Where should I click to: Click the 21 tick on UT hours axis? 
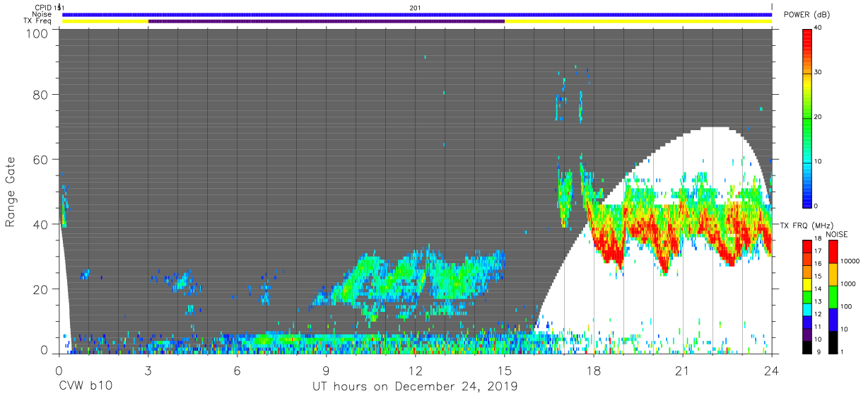point(683,371)
